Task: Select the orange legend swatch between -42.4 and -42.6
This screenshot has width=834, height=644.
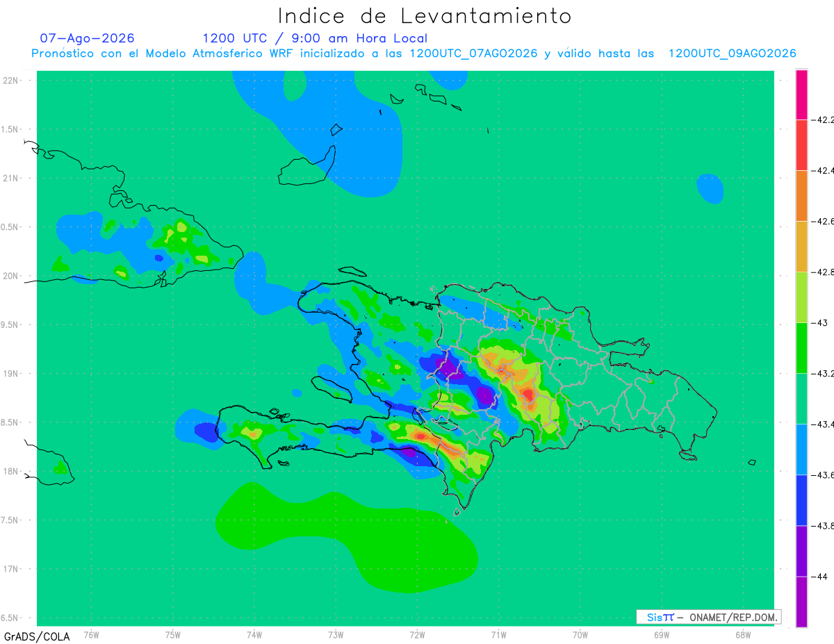Action: (x=801, y=196)
